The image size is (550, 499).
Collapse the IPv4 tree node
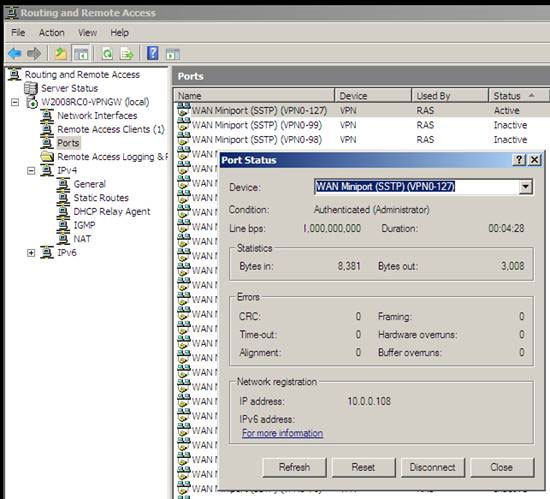pyautogui.click(x=31, y=171)
